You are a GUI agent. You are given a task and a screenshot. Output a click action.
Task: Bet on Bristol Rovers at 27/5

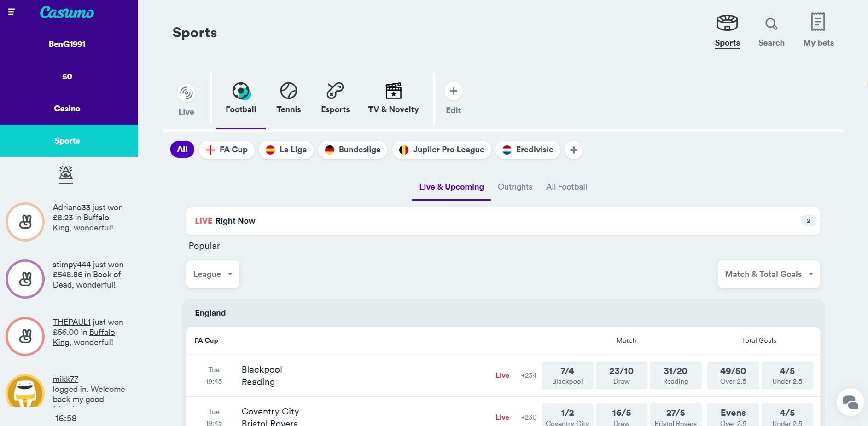click(676, 415)
